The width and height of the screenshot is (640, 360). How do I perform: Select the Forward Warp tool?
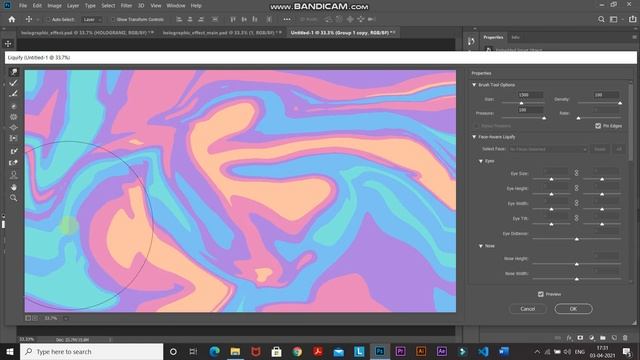tap(13, 72)
